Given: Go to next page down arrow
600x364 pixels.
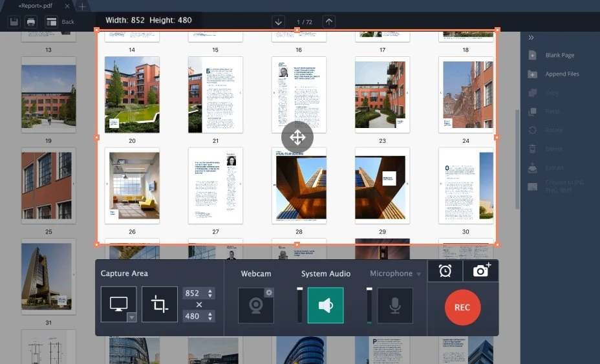Looking at the screenshot, I should pyautogui.click(x=279, y=22).
